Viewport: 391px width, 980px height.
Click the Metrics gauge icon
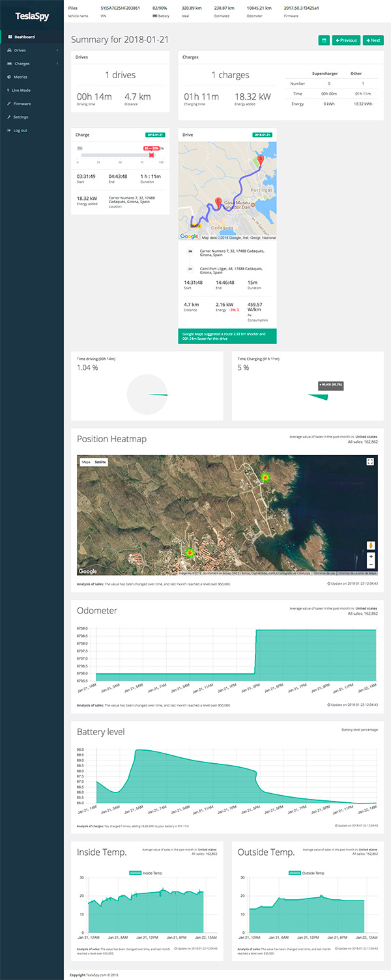coord(10,77)
